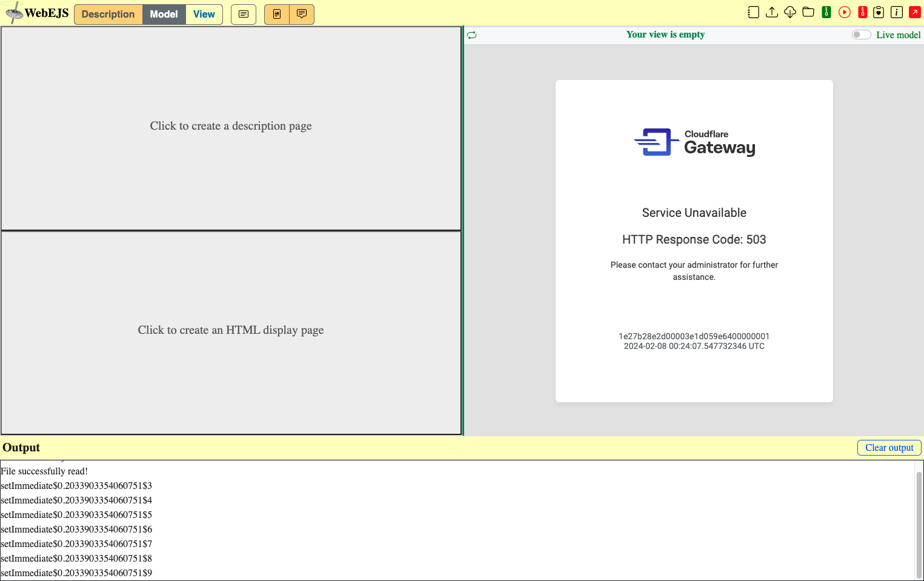Click the red arrow exit icon
This screenshot has height=581, width=924.
tap(915, 12)
